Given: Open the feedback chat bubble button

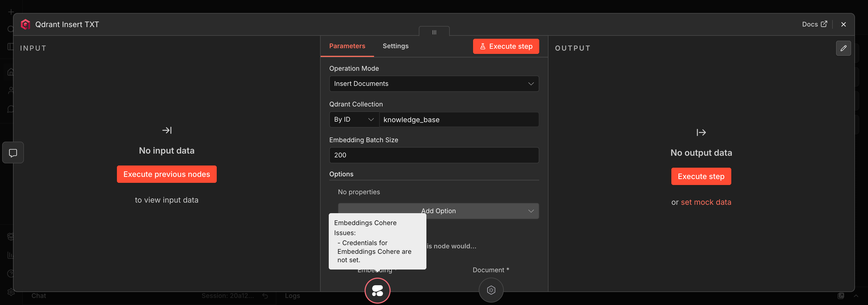Looking at the screenshot, I should [13, 153].
